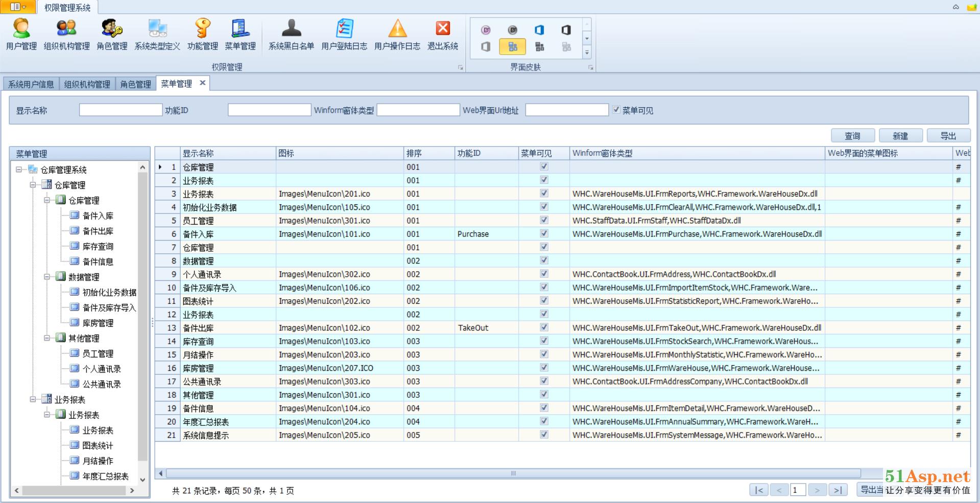Uncheck 菜单可见 for row 6 备件入库
This screenshot has width=980, height=503.
click(x=544, y=233)
